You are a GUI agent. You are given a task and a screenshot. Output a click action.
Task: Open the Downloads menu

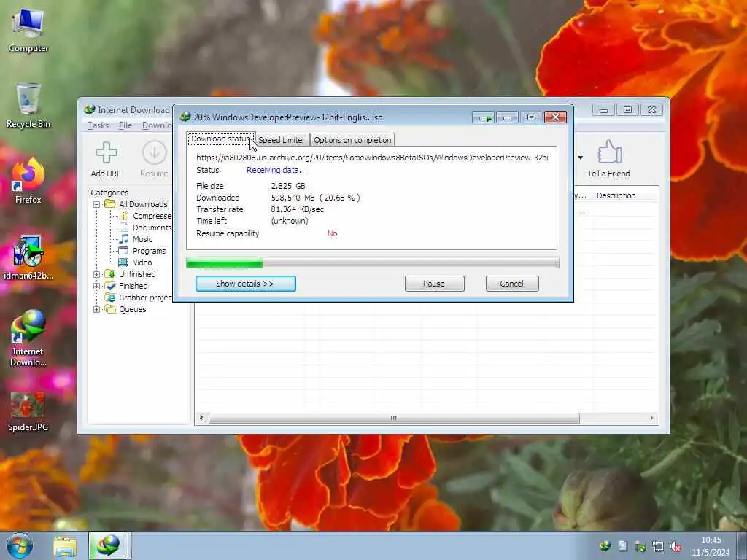point(158,125)
